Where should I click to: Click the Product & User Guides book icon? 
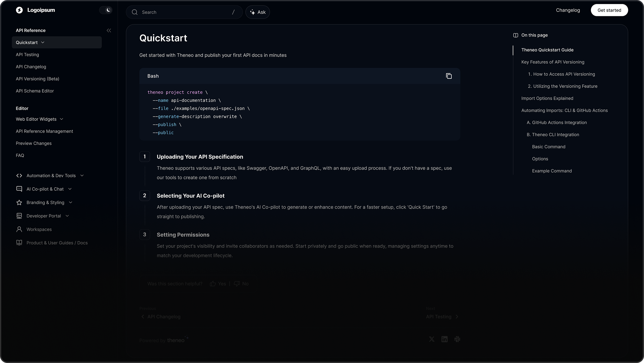point(19,243)
